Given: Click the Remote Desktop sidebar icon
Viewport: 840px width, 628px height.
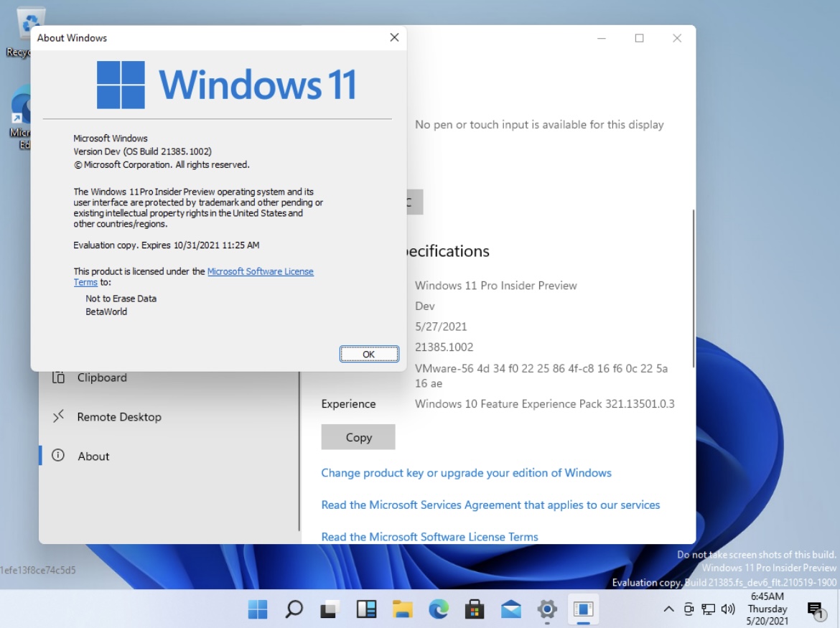Looking at the screenshot, I should tap(58, 416).
